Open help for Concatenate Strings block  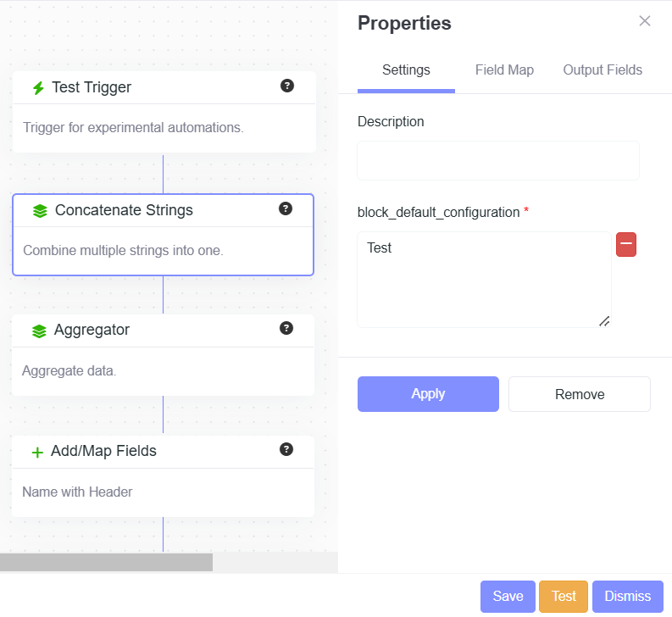click(286, 208)
